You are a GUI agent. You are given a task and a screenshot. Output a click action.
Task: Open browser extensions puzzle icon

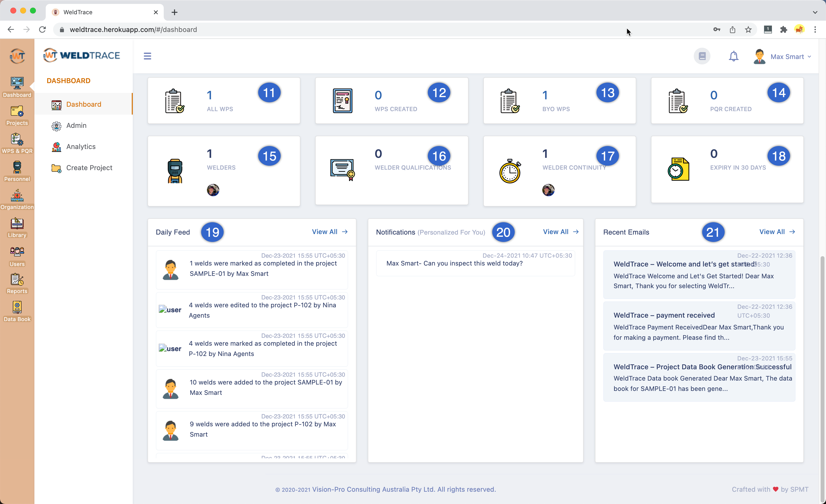click(783, 30)
